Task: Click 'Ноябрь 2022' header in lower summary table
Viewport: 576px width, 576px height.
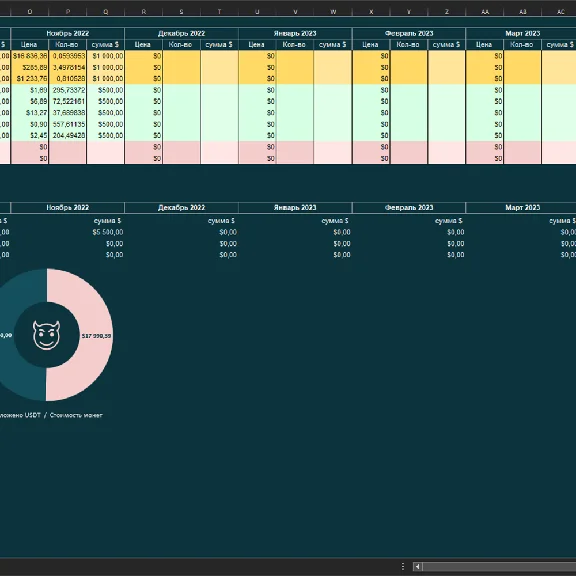Action: [x=68, y=208]
